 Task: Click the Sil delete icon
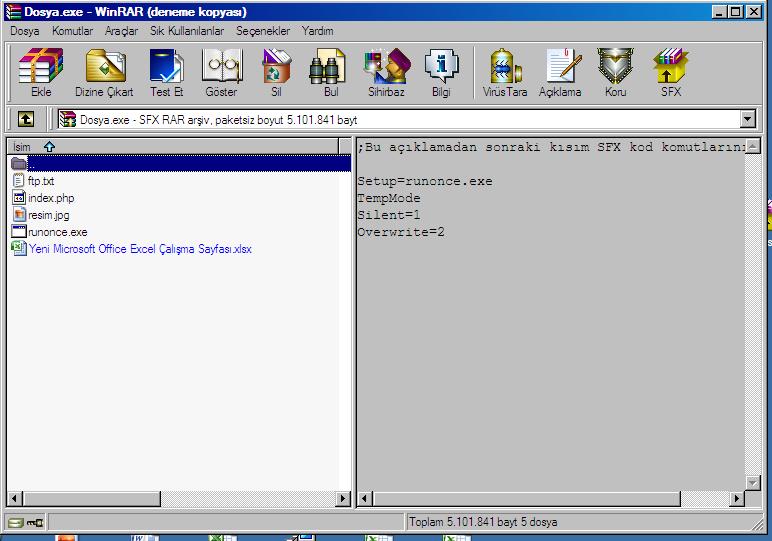pyautogui.click(x=276, y=72)
